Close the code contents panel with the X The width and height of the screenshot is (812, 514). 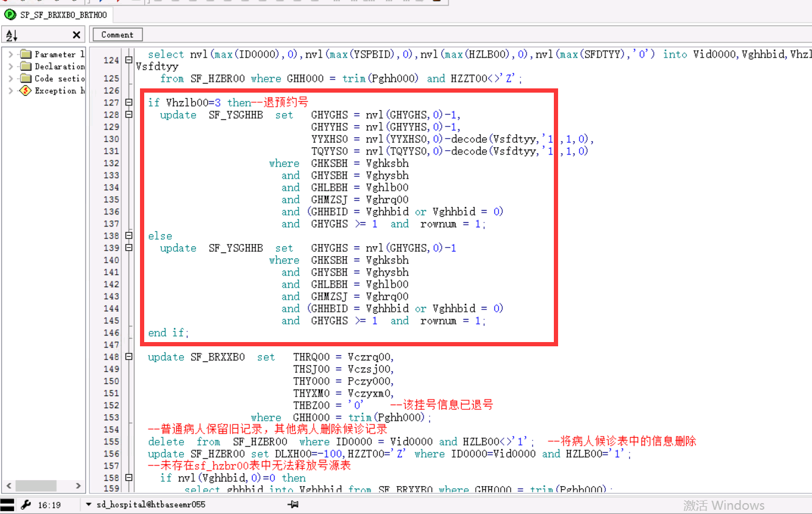pyautogui.click(x=76, y=35)
